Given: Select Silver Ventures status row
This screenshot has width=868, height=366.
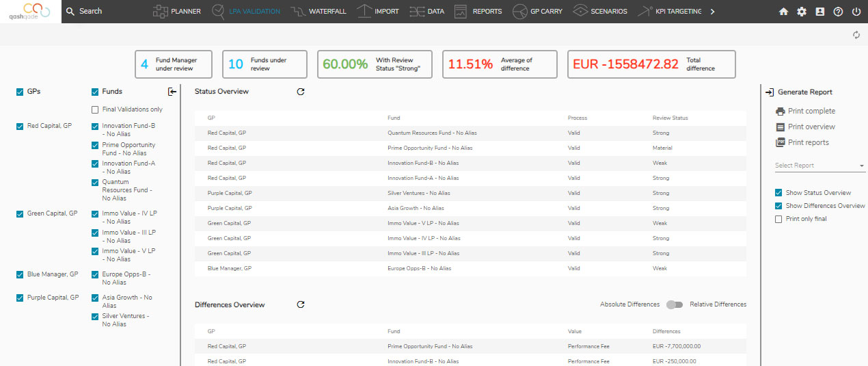Looking at the screenshot, I should tap(470, 193).
